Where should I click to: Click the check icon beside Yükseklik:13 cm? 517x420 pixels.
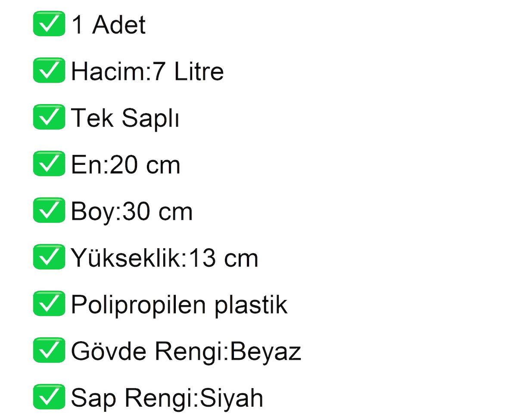click(49, 257)
